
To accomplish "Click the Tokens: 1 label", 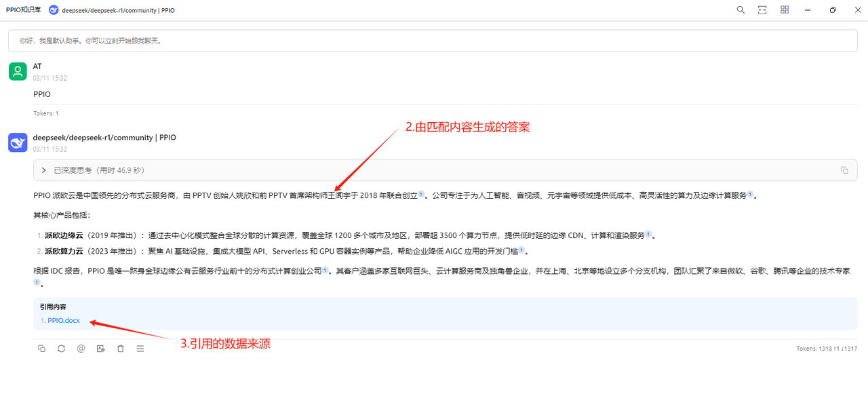I will (46, 113).
